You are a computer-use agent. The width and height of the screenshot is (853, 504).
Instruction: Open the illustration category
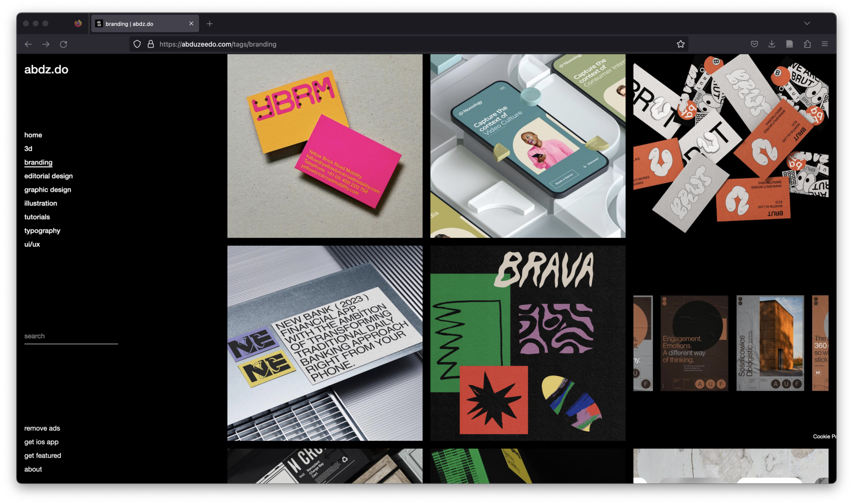[40, 203]
